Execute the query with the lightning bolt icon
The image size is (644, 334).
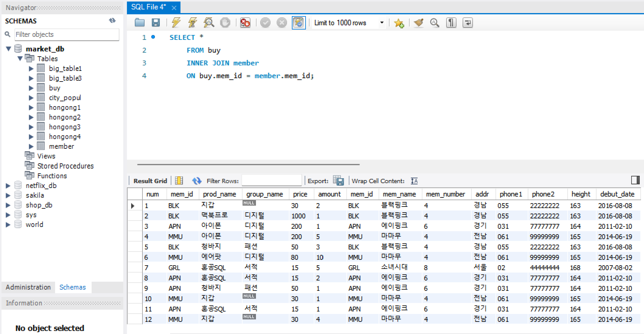[x=176, y=23]
